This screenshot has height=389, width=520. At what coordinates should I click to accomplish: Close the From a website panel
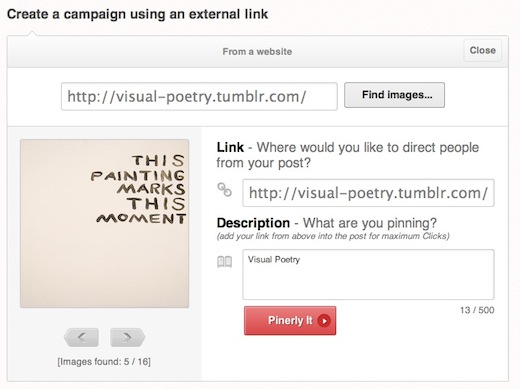point(482,50)
